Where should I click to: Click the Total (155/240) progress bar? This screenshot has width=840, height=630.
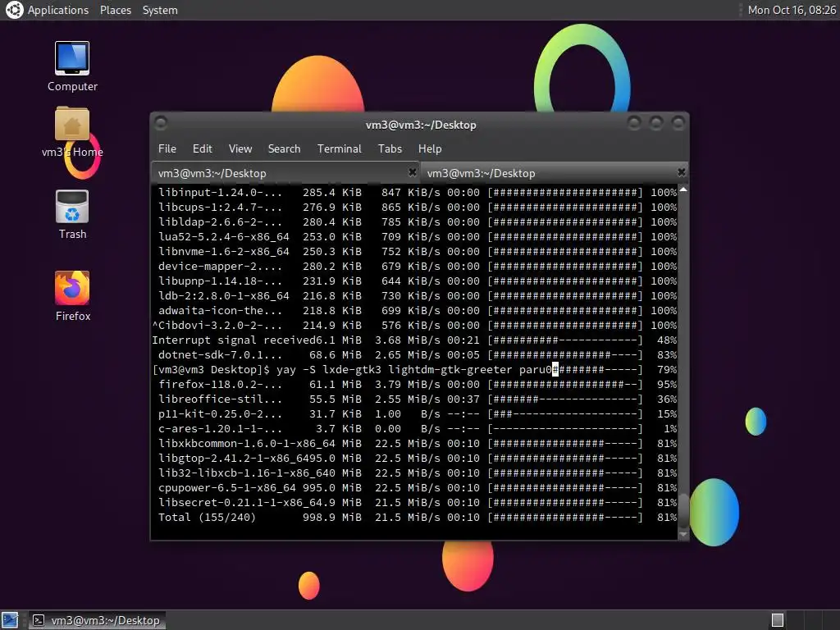(564, 518)
